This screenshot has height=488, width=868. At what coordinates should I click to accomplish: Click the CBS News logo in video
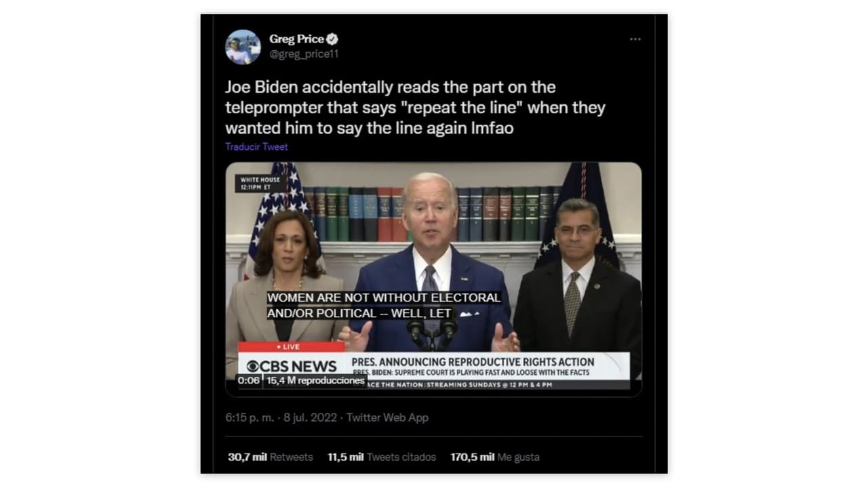pos(291,366)
